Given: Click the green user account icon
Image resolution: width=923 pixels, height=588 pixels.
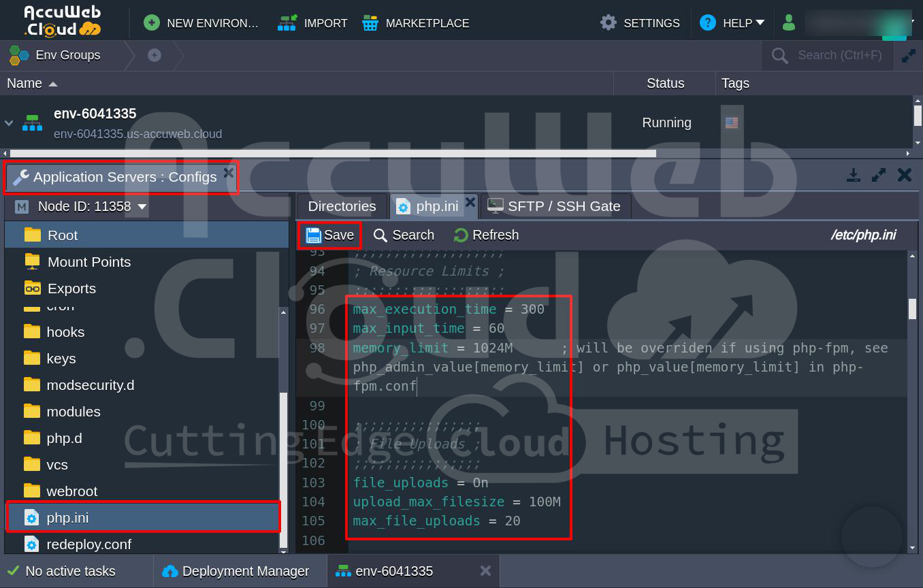Looking at the screenshot, I should tap(789, 23).
